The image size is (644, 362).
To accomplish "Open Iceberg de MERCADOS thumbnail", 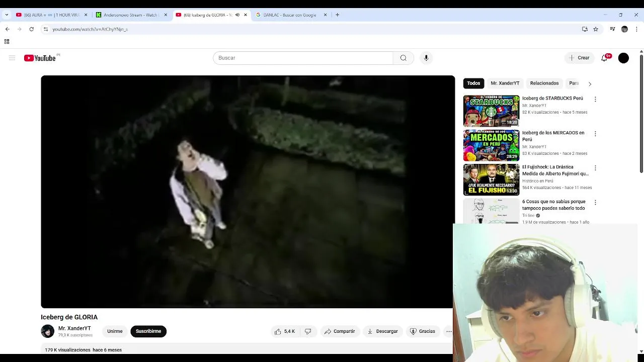I will point(491,145).
